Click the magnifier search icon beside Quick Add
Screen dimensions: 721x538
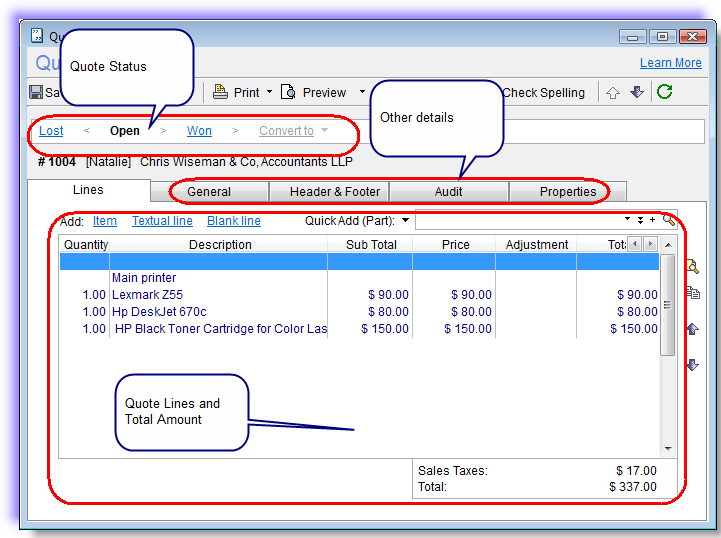[x=669, y=220]
